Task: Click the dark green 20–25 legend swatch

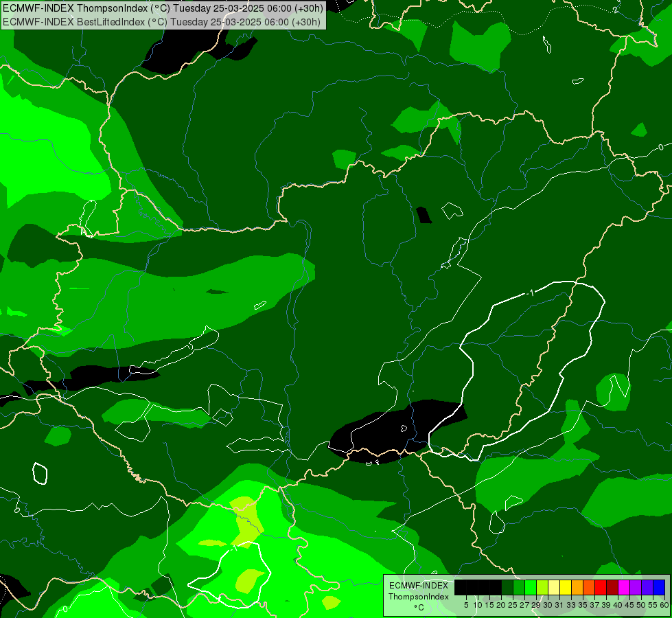Action: (x=507, y=588)
